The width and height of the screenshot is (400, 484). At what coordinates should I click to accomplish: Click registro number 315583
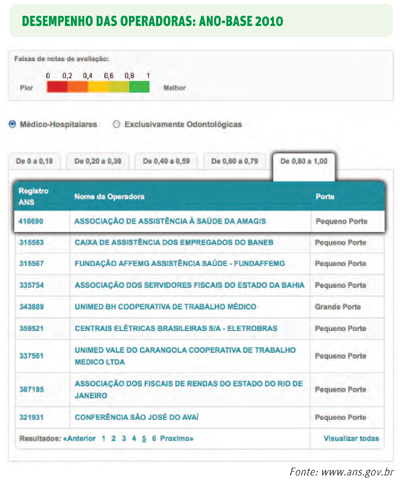[x=31, y=242]
